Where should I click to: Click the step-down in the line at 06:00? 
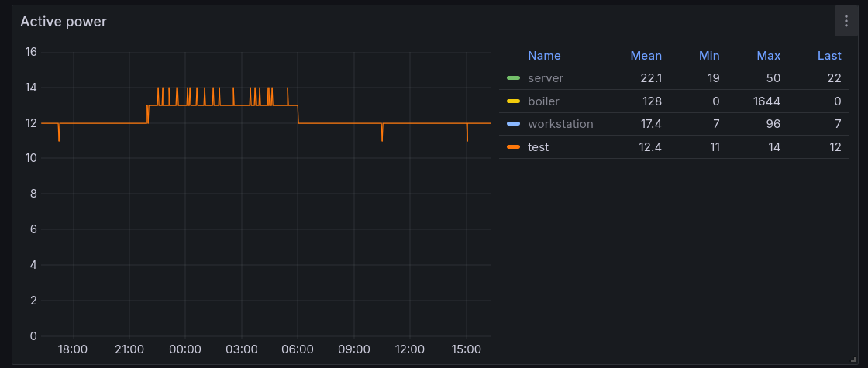click(298, 115)
